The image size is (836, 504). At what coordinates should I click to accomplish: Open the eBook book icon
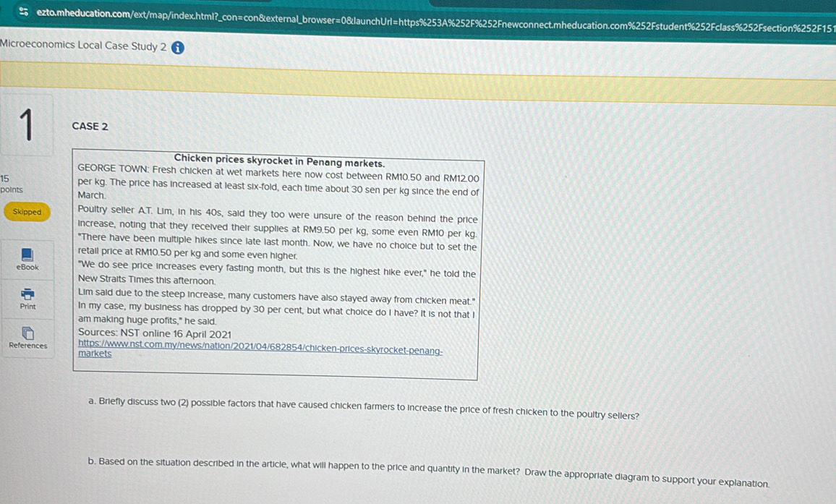27,255
